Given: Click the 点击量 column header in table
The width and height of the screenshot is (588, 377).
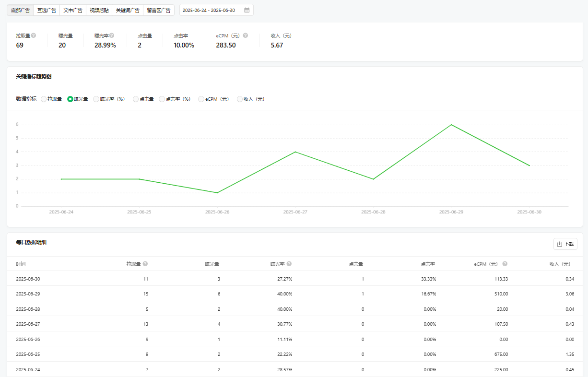Looking at the screenshot, I should (x=356, y=264).
